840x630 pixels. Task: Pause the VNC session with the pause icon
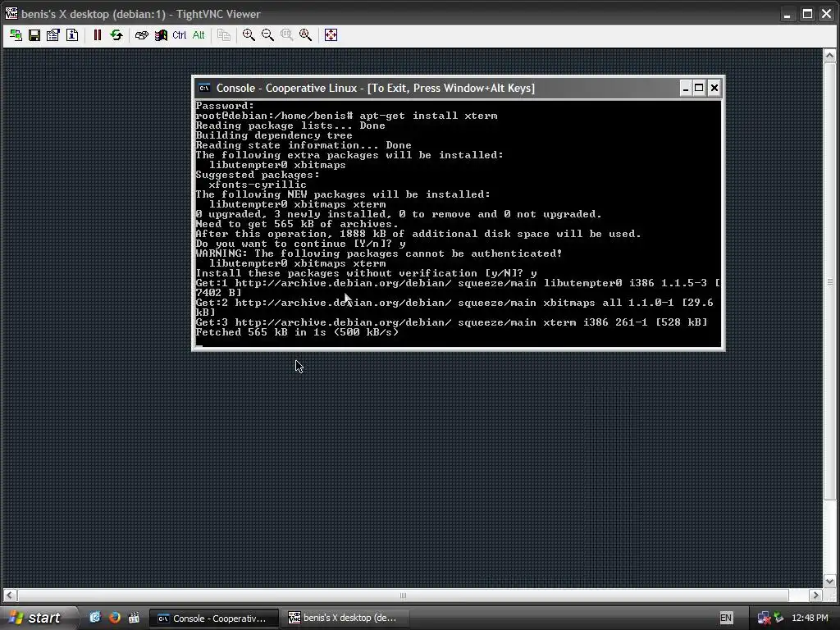coord(97,35)
